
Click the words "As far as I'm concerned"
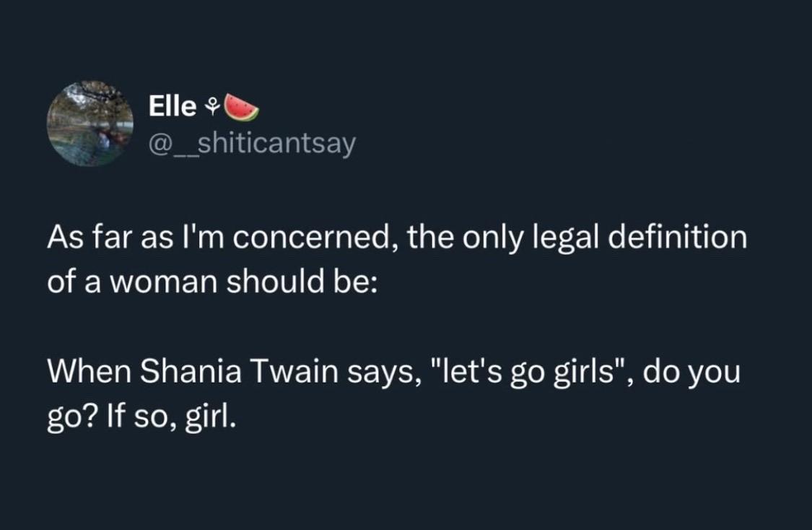coord(218,239)
